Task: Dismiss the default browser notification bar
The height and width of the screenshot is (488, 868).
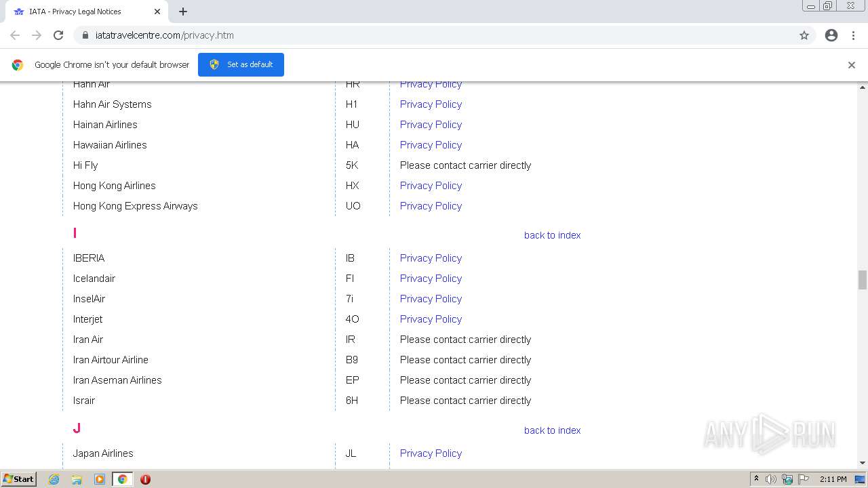Action: (x=852, y=65)
